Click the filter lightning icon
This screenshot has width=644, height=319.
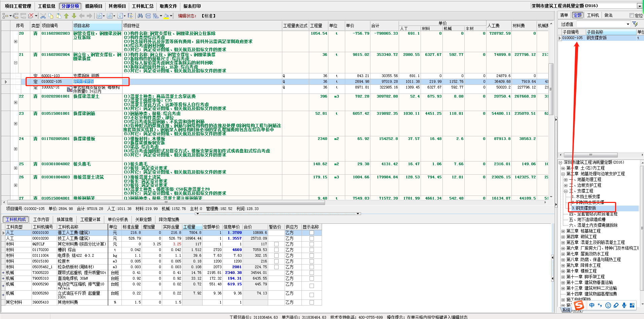[x=635, y=24]
